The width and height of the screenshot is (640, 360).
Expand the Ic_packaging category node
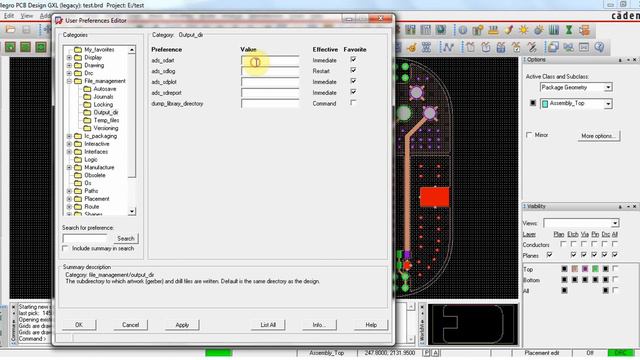coord(69,136)
